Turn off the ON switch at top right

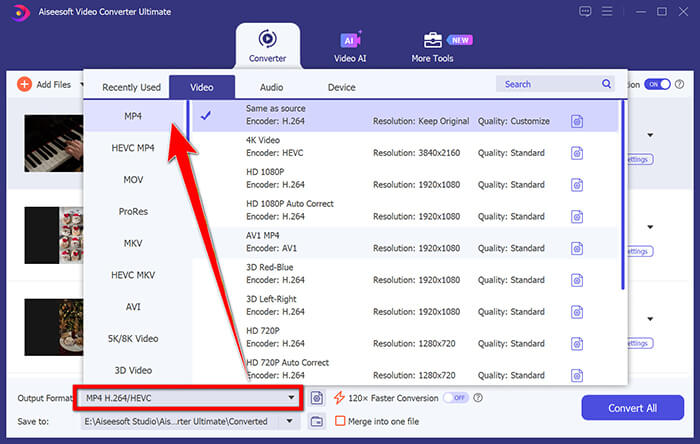tap(657, 85)
